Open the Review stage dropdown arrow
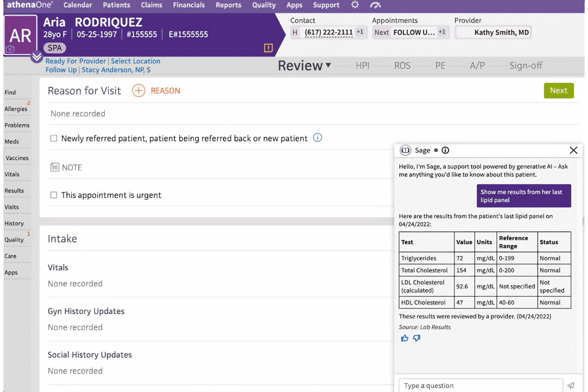 [328, 65]
